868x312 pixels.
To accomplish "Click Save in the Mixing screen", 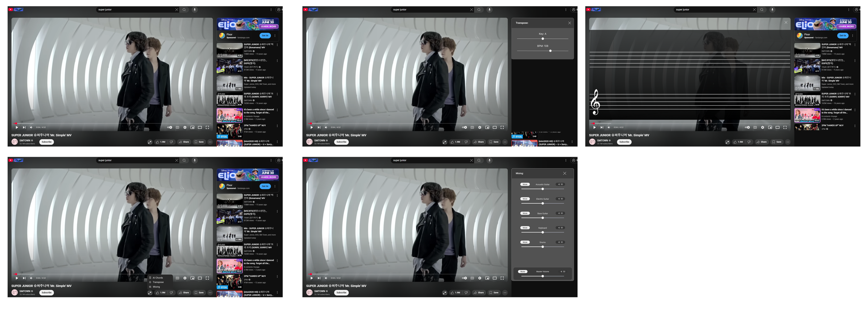I will click(494, 293).
